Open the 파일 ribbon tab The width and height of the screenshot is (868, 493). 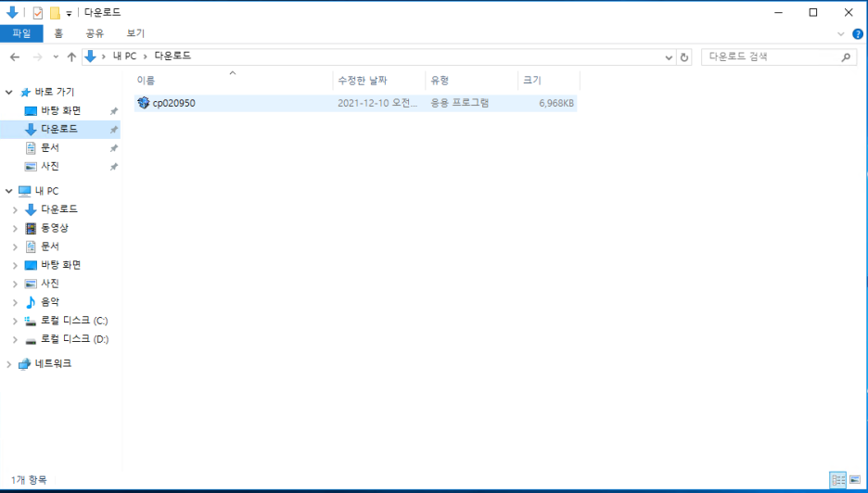tap(21, 33)
